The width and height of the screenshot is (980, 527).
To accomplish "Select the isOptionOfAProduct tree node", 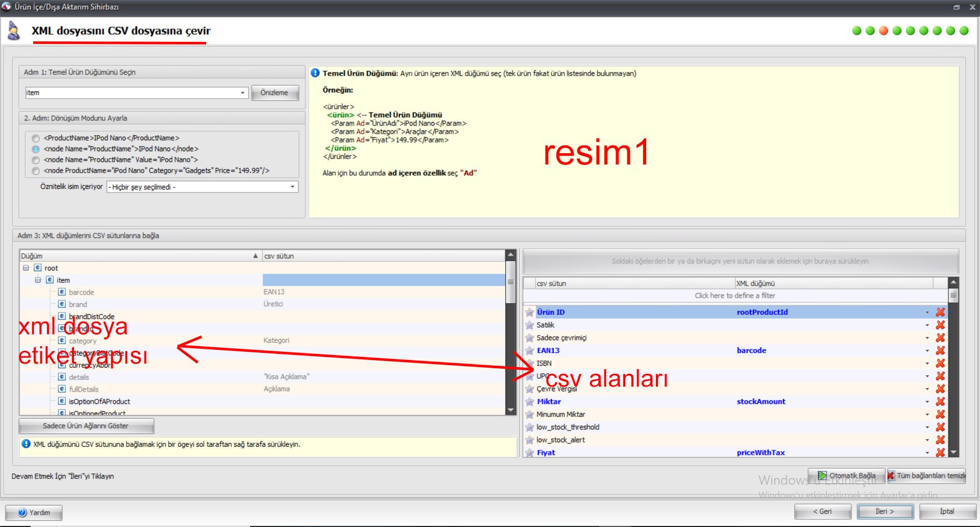I will tap(100, 401).
